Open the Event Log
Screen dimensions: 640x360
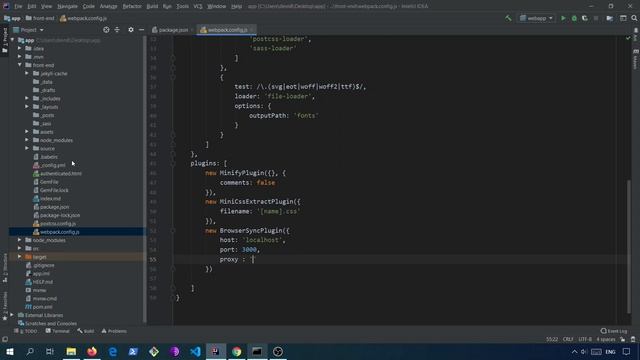click(614, 331)
